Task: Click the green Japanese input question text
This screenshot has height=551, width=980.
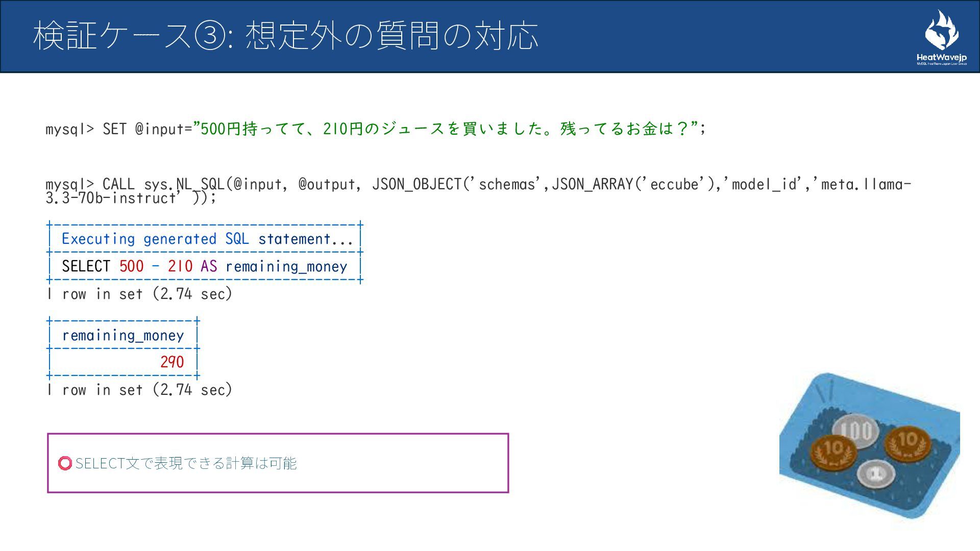Action: (x=444, y=129)
